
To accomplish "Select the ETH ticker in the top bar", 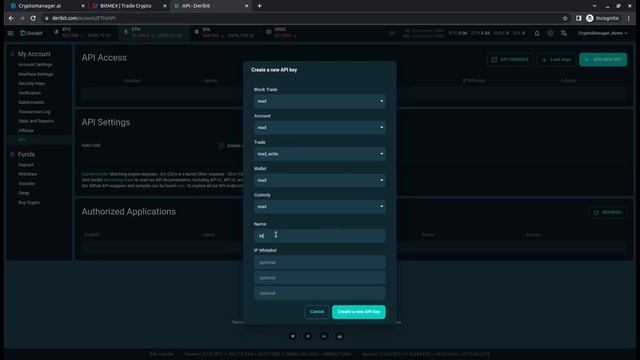I will tap(153, 33).
